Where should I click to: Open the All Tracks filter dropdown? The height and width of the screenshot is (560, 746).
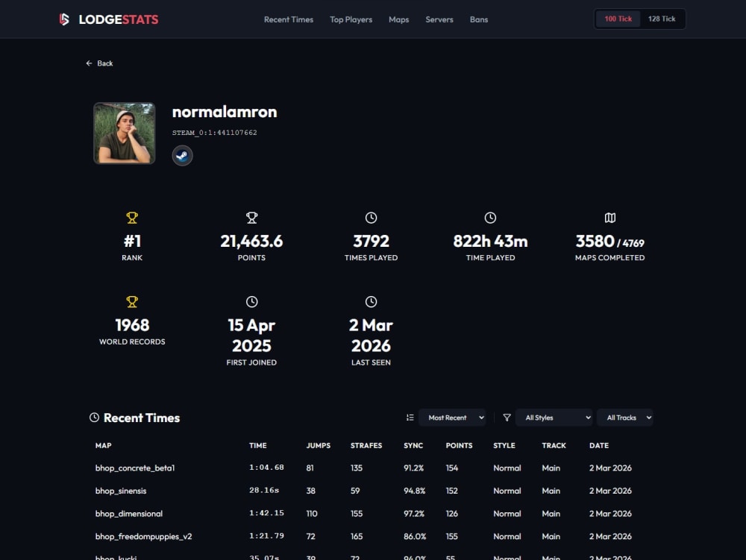[625, 418]
